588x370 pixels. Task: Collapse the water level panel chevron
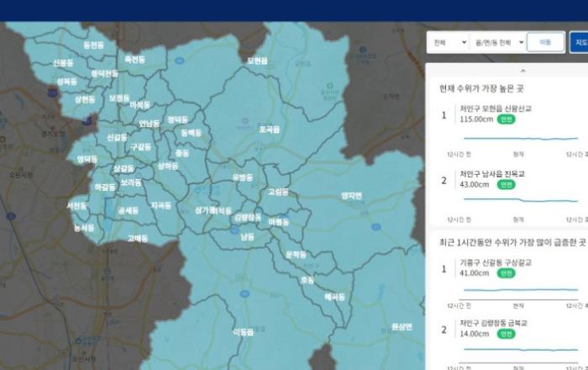coord(522,71)
